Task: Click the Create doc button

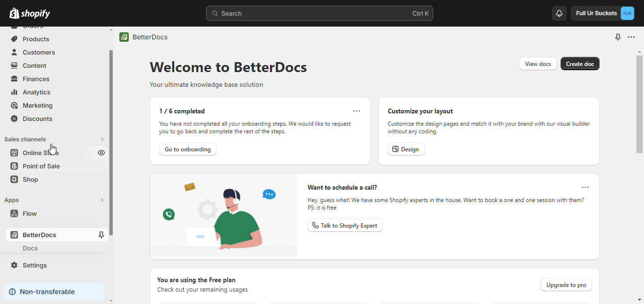Action: pyautogui.click(x=580, y=64)
